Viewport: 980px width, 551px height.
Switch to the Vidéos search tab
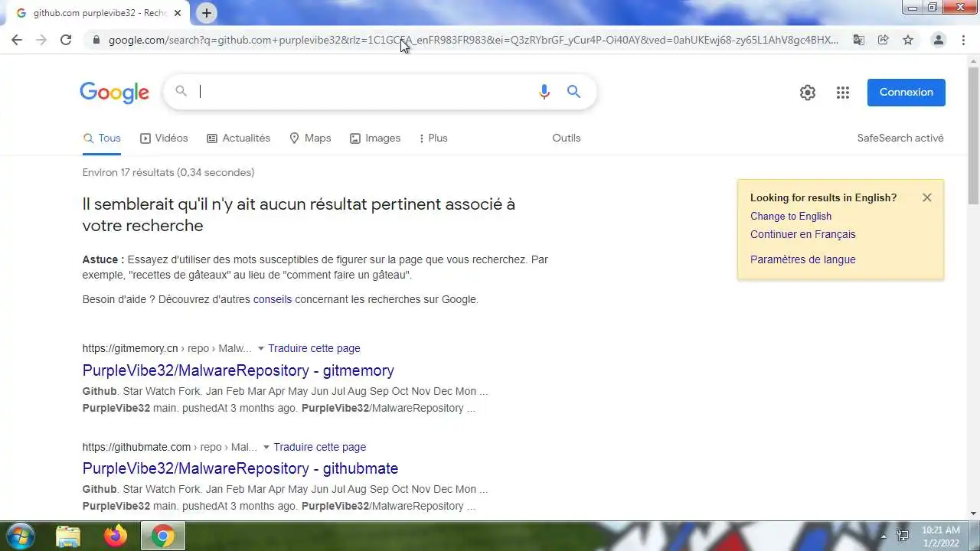point(164,138)
